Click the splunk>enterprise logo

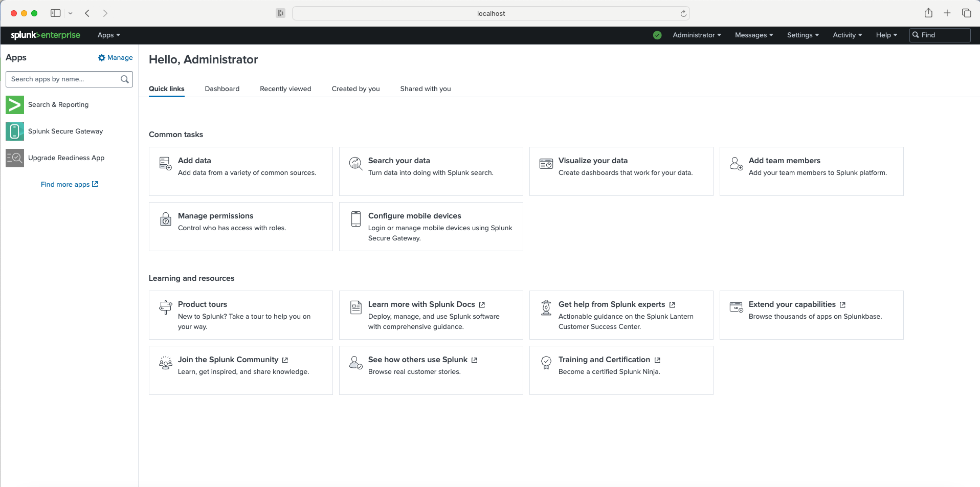46,35
